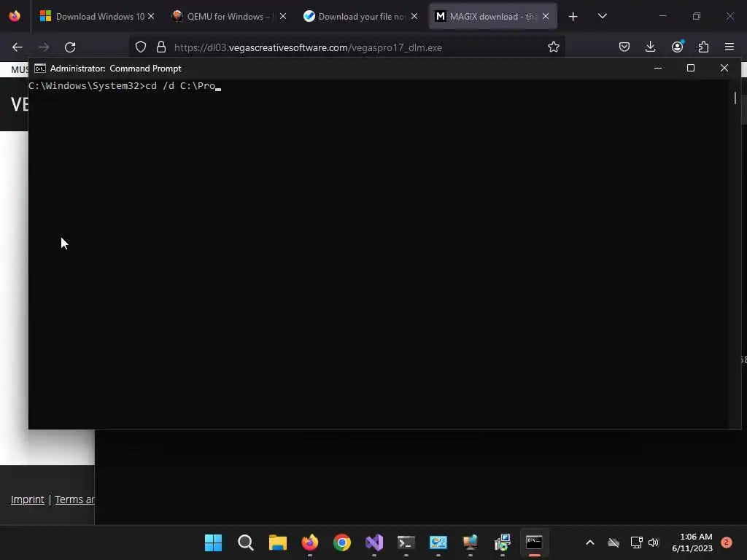This screenshot has height=560, width=747.
Task: Open the Command Prompt system menu icon
Action: click(40, 69)
